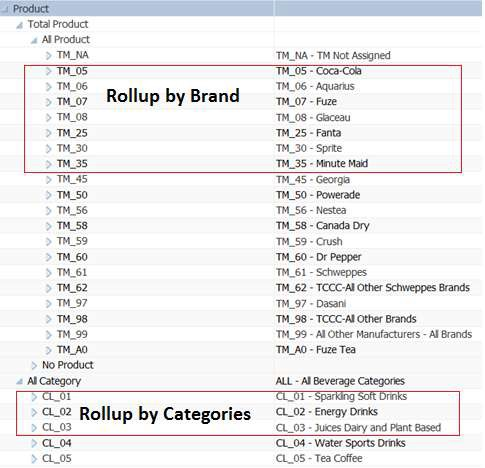Expand the TM_45 member
Viewport: 485px width, 468px height.
[x=49, y=180]
